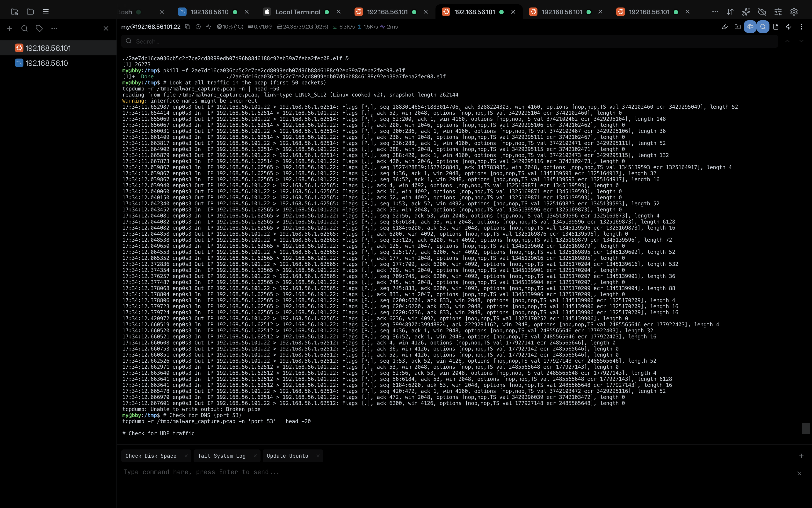The image size is (812, 508).
Task: Click the command input text field
Action: 456,472
